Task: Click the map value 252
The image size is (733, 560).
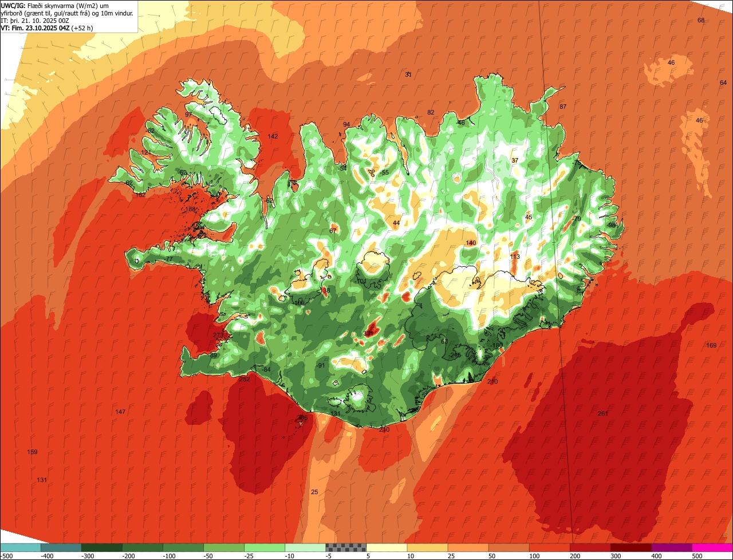Action: coord(245,379)
